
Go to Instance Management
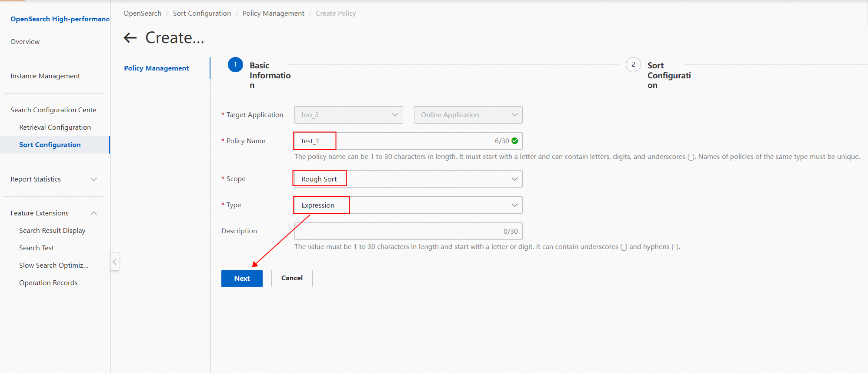tap(45, 76)
